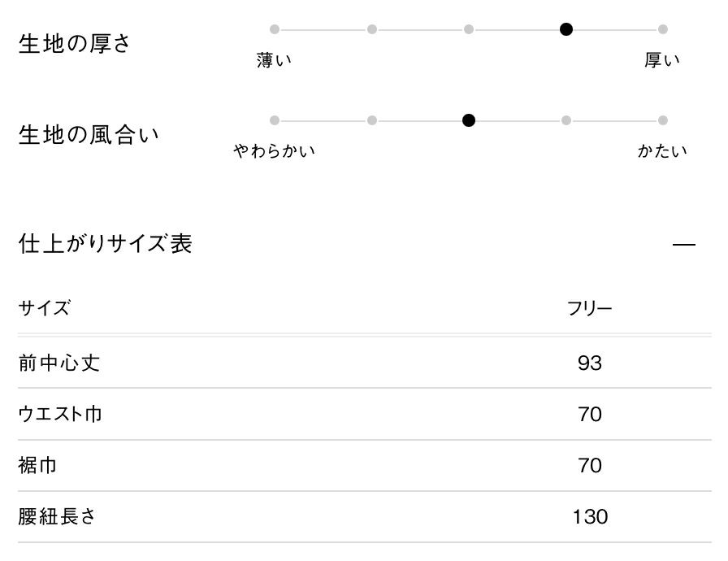Select the filled dot on 生地の風合い scale
This screenshot has width=728, height=561.
(469, 120)
